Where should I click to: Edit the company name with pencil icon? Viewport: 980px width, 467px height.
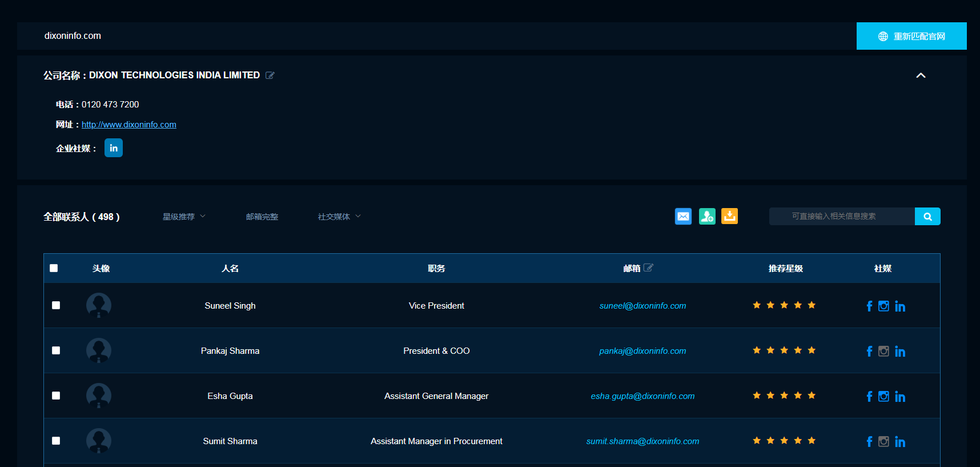[x=270, y=75]
